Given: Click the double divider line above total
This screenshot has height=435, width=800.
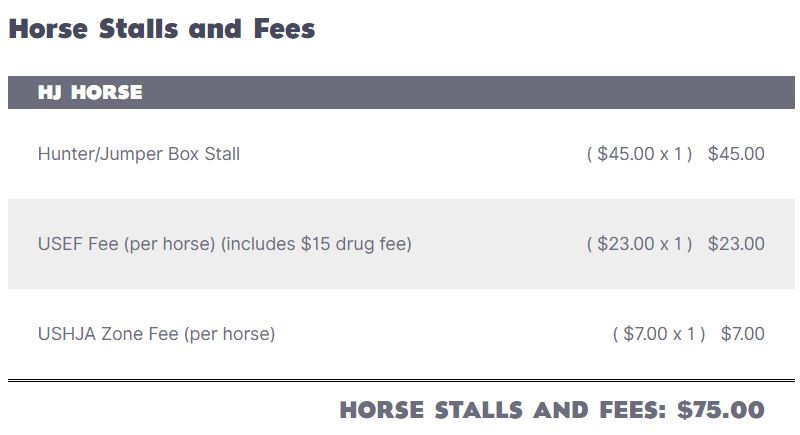Looking at the screenshot, I should [x=401, y=380].
